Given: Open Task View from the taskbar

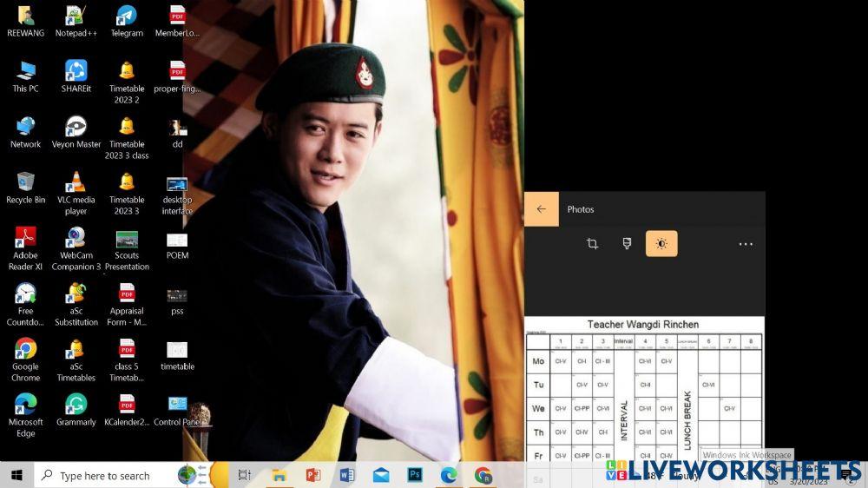Looking at the screenshot, I should [245, 475].
